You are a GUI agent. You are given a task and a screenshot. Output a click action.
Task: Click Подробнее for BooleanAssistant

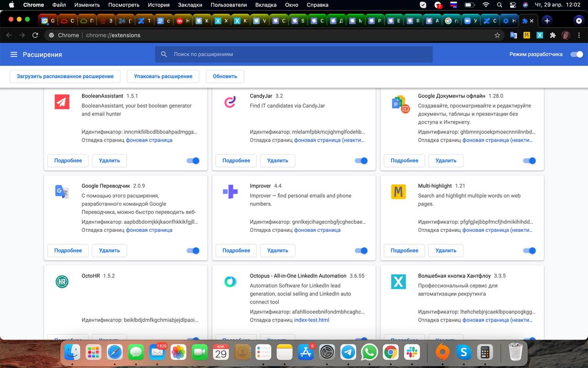click(68, 161)
